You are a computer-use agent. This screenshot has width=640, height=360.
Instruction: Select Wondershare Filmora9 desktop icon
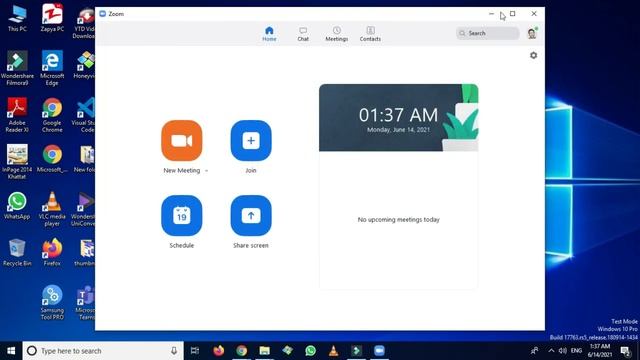[17, 68]
